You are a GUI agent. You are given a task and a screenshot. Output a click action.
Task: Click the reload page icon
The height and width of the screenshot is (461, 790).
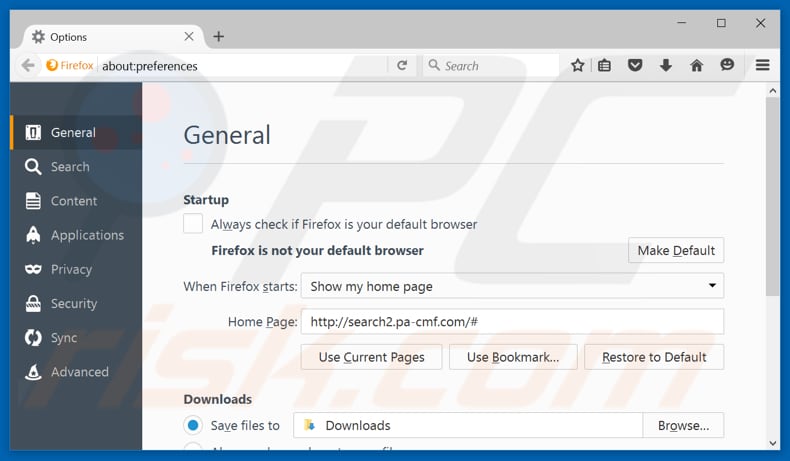(402, 65)
